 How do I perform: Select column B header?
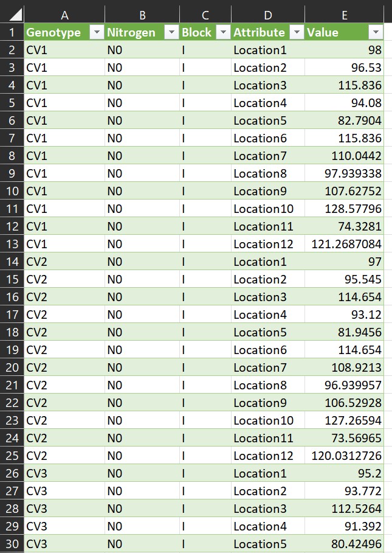coord(142,15)
